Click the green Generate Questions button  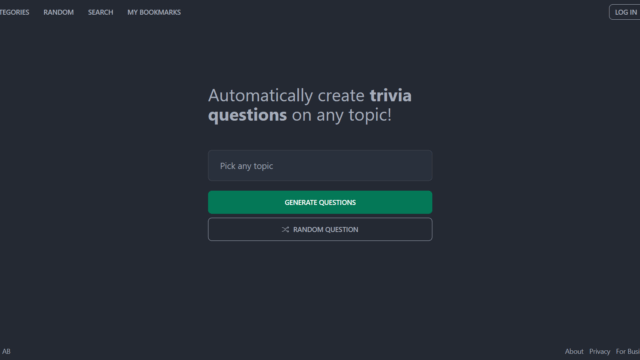[320, 202]
